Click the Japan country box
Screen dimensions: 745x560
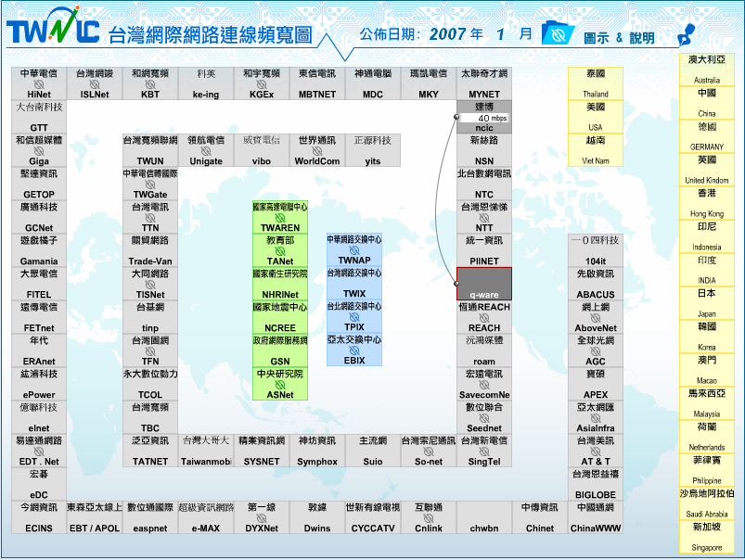pos(707,303)
